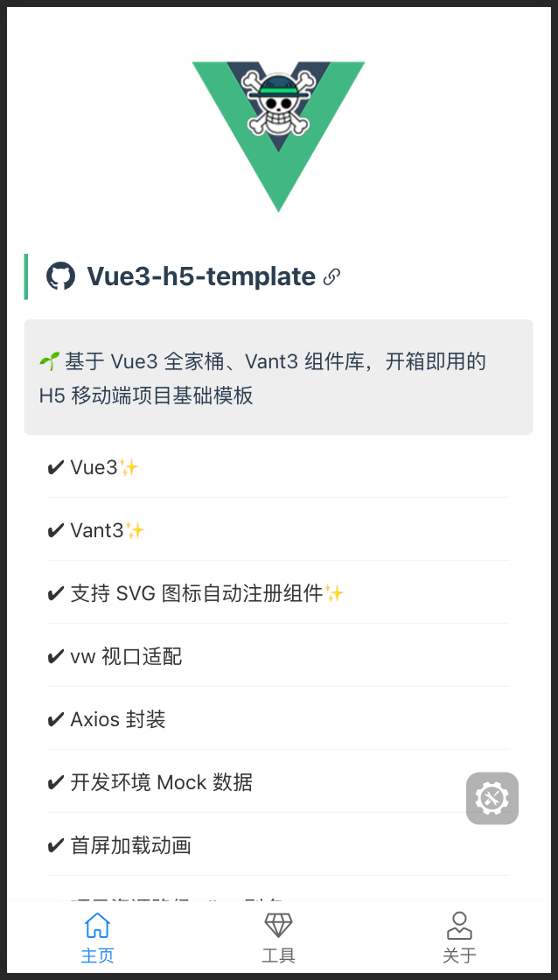Viewport: 558px width, 980px height.
Task: Click the home icon in bottom bar
Action: pyautogui.click(x=97, y=925)
